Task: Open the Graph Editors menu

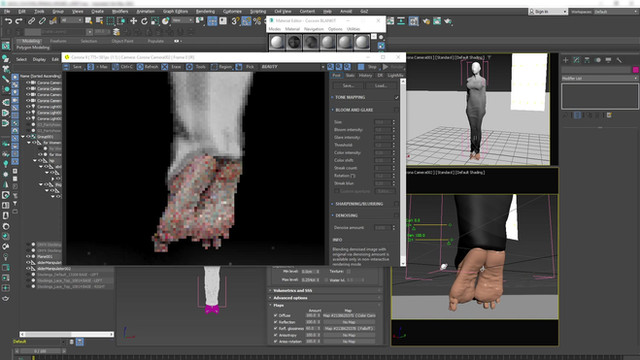Action: [x=176, y=11]
